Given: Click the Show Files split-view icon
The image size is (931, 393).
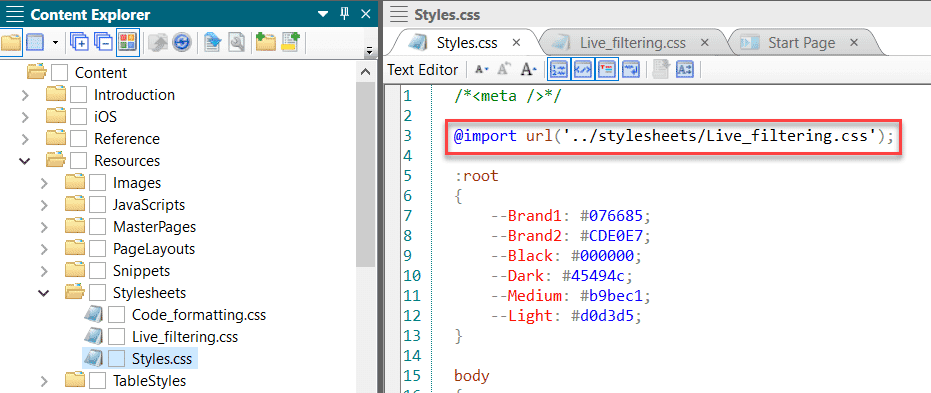Looking at the screenshot, I should (36, 42).
